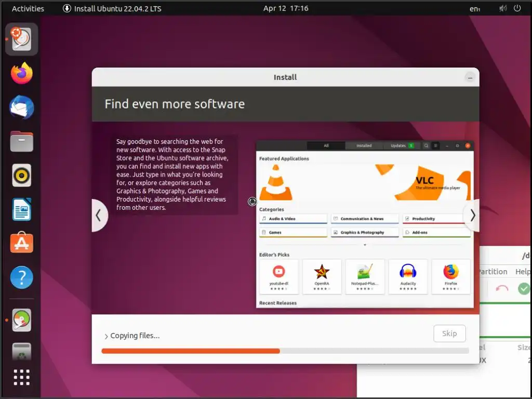Open the Activities overview
532x399 pixels.
click(x=28, y=8)
